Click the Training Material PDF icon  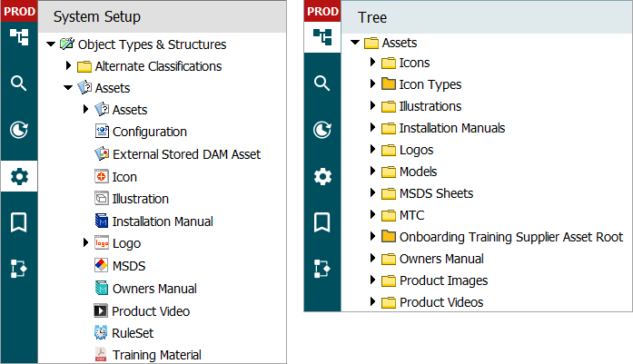point(102,355)
